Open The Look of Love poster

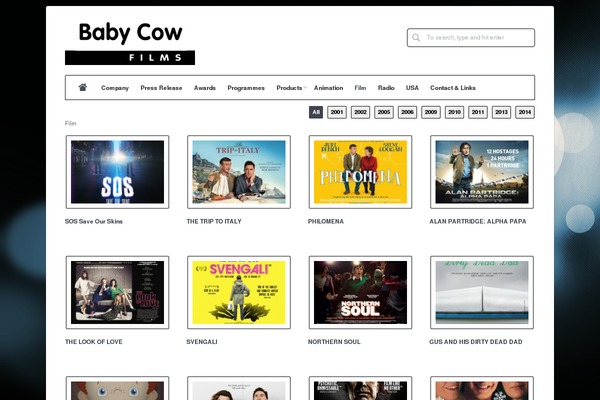[x=117, y=292]
